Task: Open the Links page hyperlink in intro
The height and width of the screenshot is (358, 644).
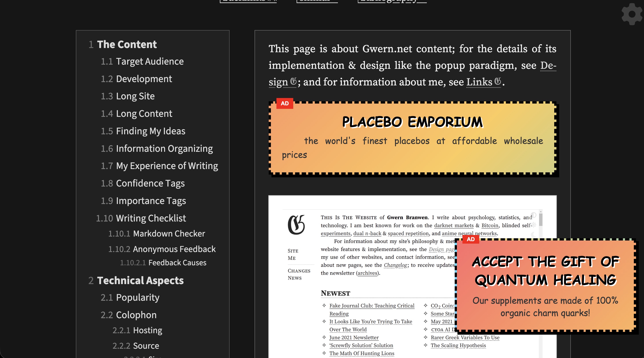Action: (x=479, y=82)
